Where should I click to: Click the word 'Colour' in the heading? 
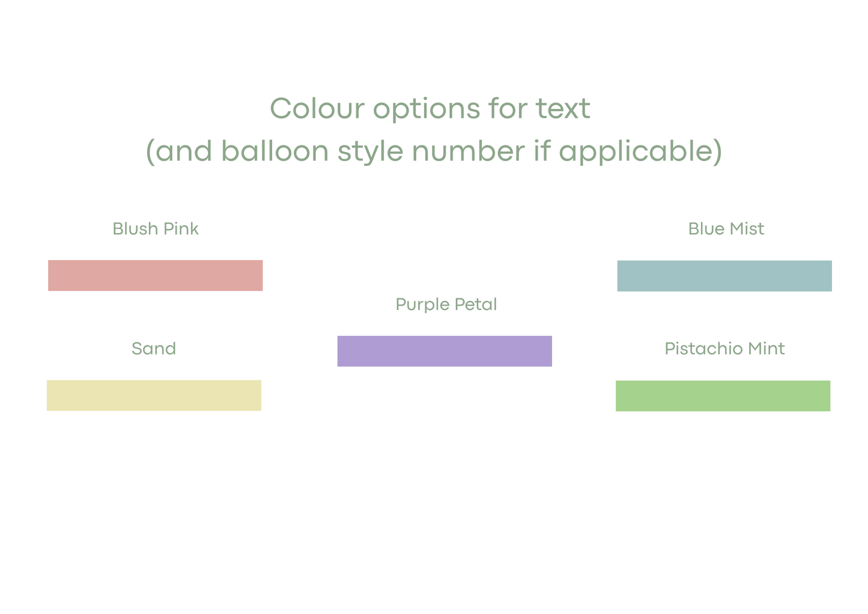pyautogui.click(x=317, y=109)
